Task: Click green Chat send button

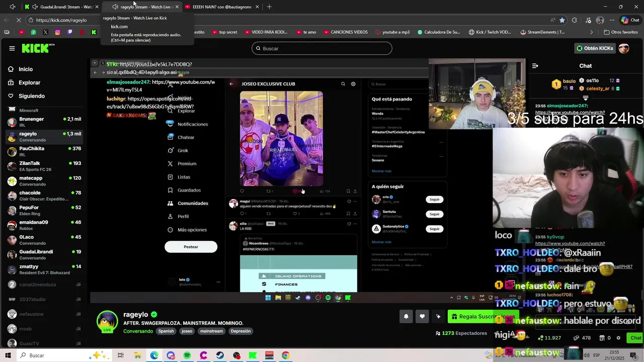Action: click(636, 338)
